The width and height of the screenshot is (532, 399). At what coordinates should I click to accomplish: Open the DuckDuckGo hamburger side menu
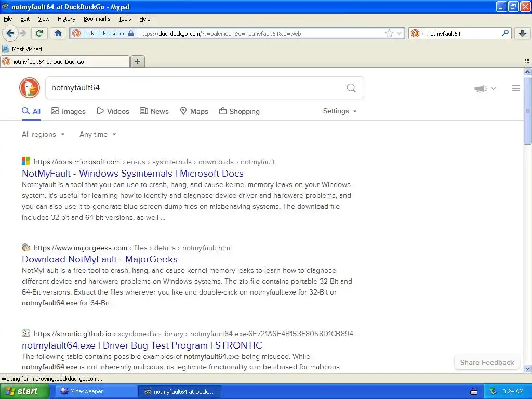click(516, 88)
